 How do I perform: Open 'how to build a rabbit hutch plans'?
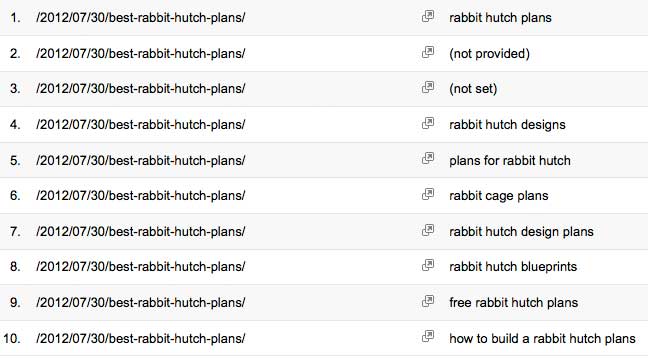542,339
